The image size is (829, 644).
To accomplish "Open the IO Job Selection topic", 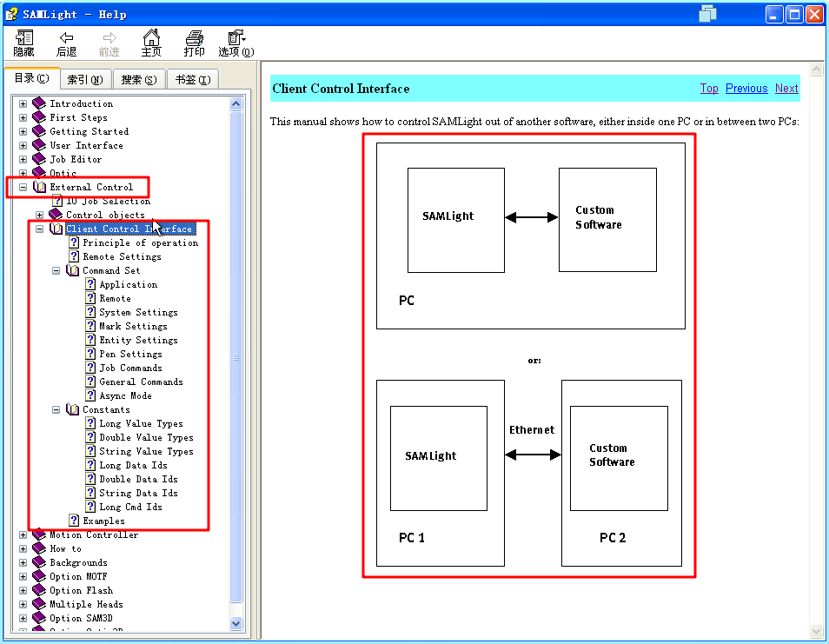I will 109,201.
